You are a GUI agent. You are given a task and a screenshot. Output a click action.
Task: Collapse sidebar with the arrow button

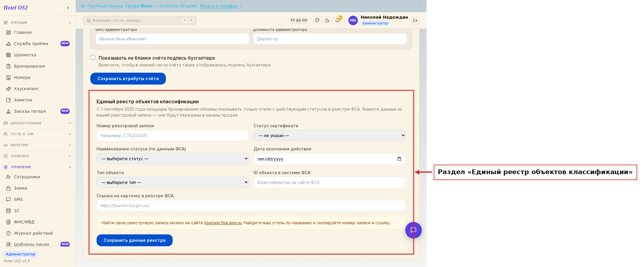68,8
